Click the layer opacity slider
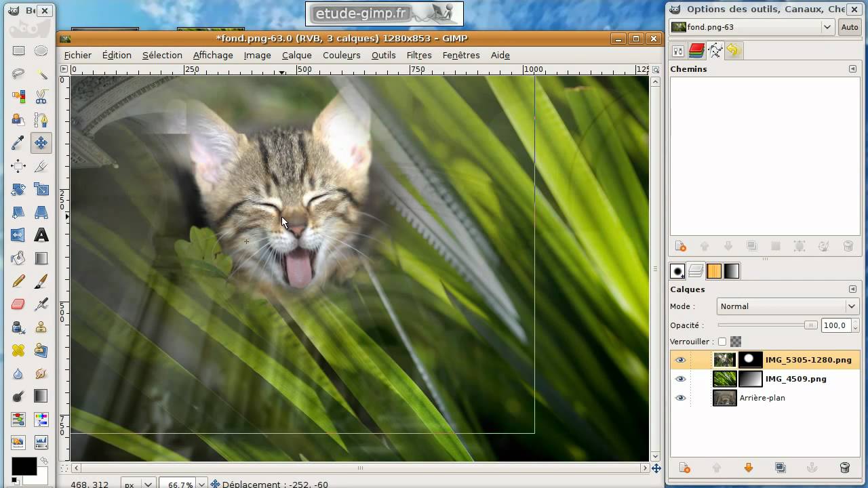The image size is (868, 488). pos(768,325)
